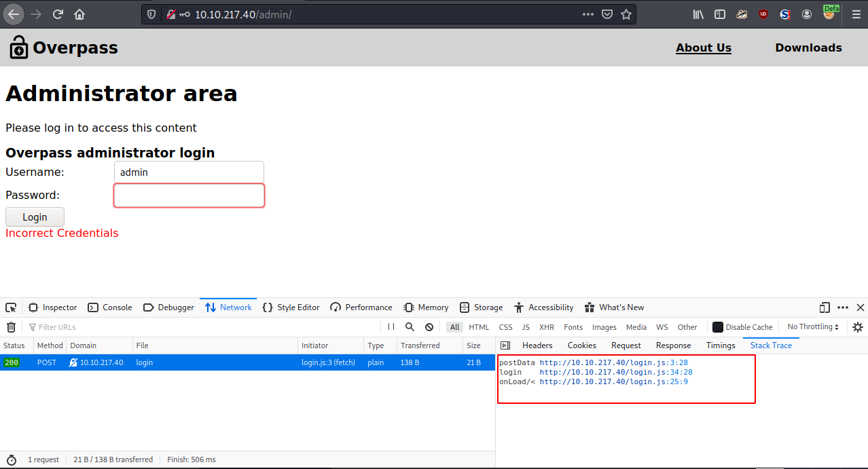868x469 pixels.
Task: Open network search magnifier
Action: pyautogui.click(x=410, y=326)
